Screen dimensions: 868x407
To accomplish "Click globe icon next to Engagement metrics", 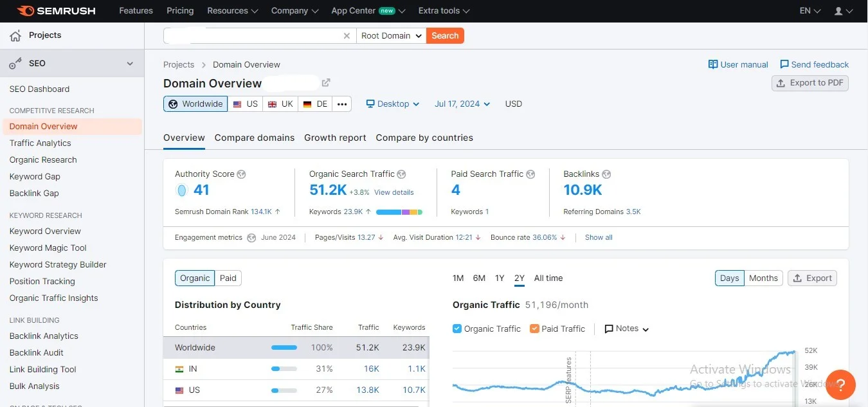I will point(251,237).
